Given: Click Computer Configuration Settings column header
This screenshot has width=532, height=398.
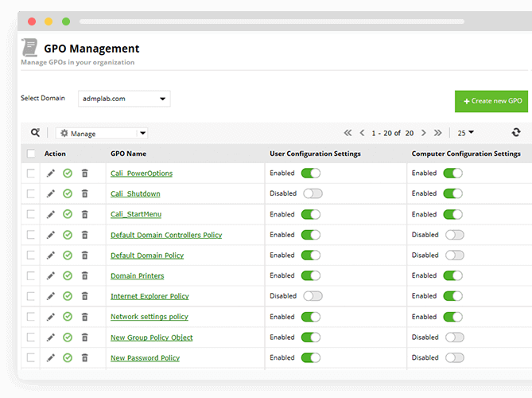Looking at the screenshot, I should pos(466,154).
